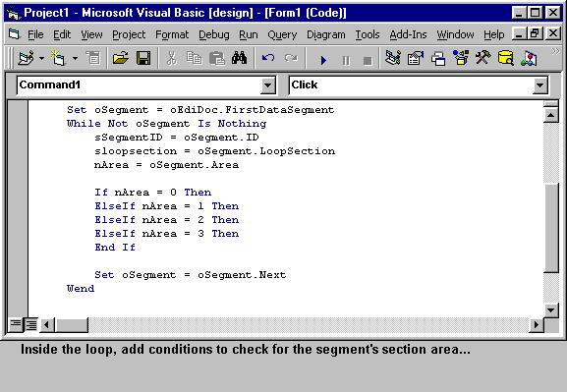
Task: Toggle Procedure View button
Action: click(16, 324)
